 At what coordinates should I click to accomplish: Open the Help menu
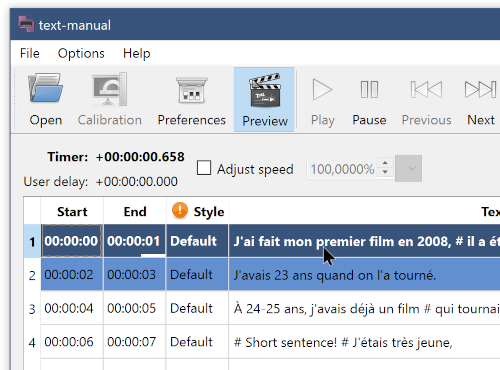(136, 53)
